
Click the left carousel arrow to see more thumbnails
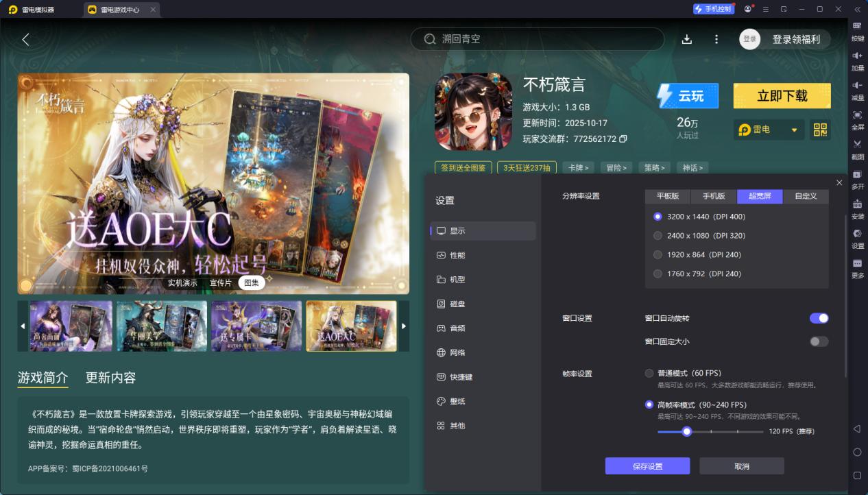pyautogui.click(x=22, y=325)
